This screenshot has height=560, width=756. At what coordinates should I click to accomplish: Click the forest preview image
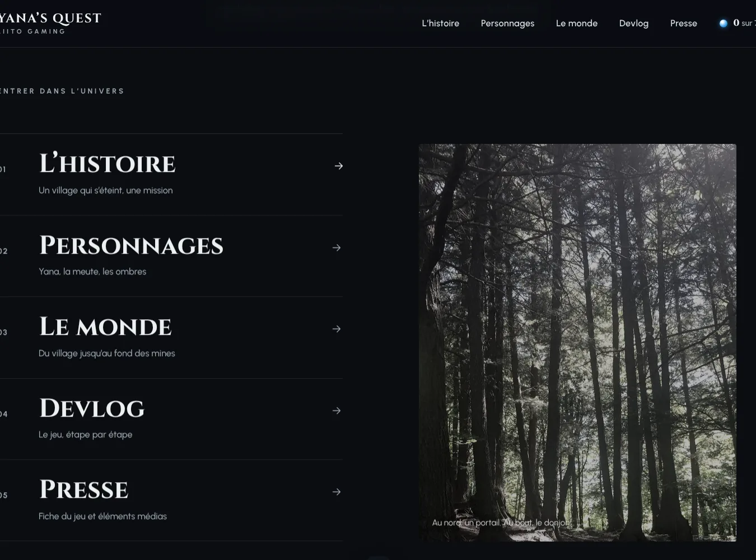(x=577, y=342)
